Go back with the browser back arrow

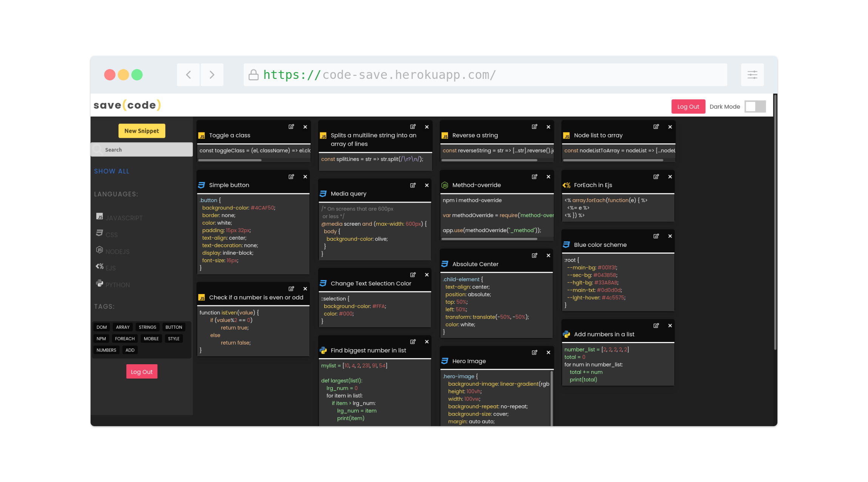pos(188,75)
